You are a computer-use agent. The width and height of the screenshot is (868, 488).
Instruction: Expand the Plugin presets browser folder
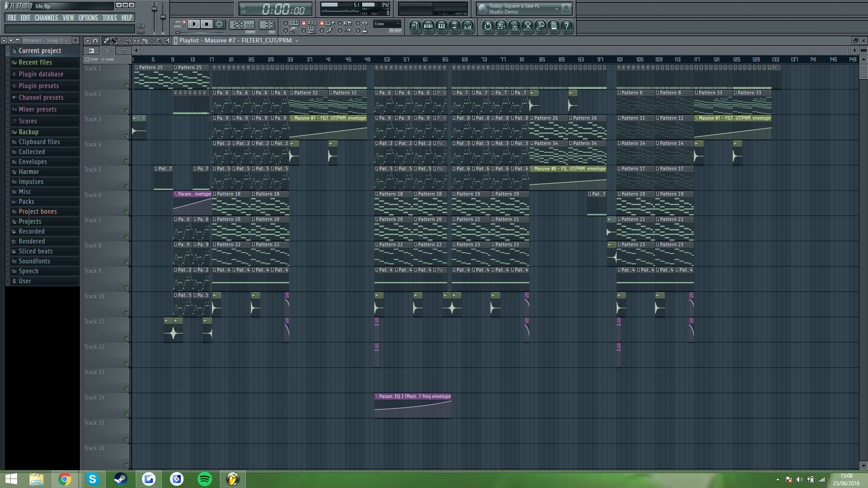[x=39, y=86]
